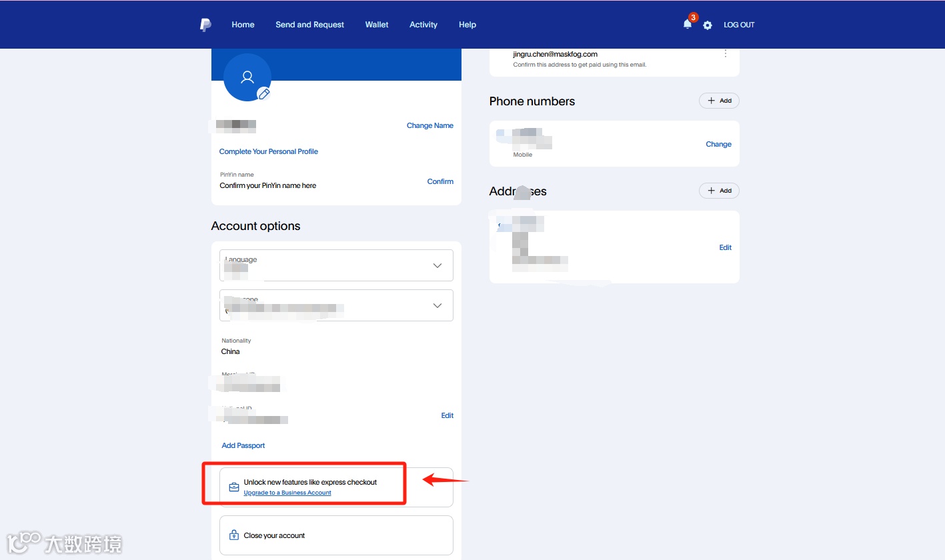Click the Add Passport link
The width and height of the screenshot is (945, 560).
243,445
